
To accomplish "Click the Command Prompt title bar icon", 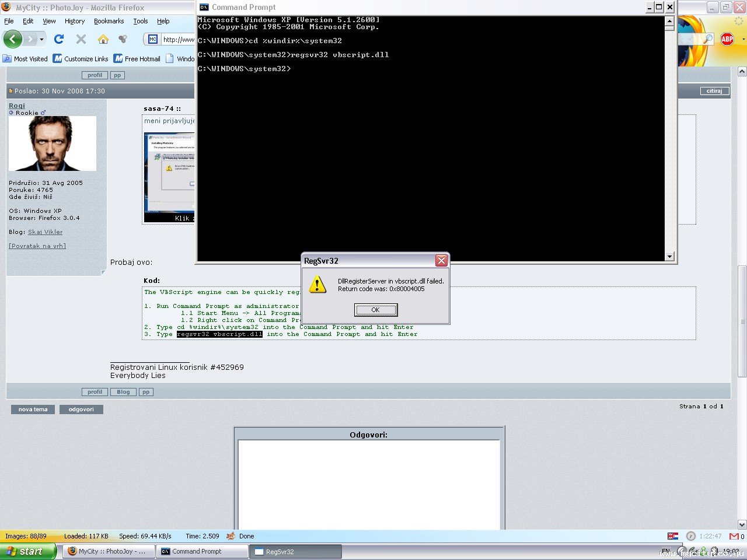I will click(x=204, y=7).
